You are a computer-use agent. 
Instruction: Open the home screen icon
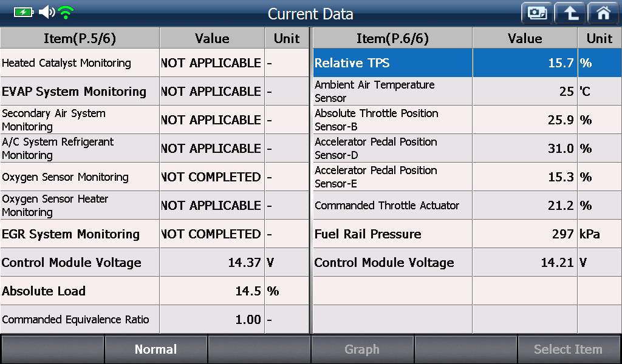click(604, 13)
